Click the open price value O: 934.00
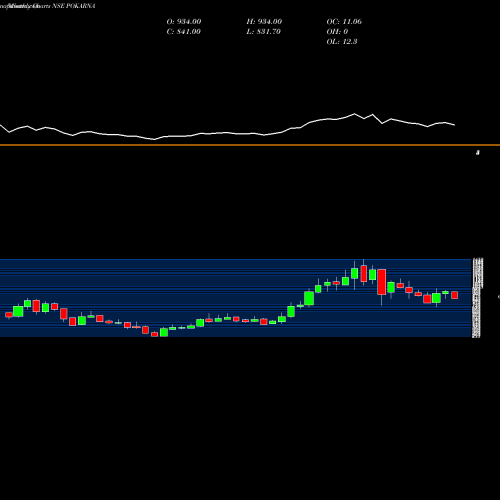The image size is (500, 500). 184,22
